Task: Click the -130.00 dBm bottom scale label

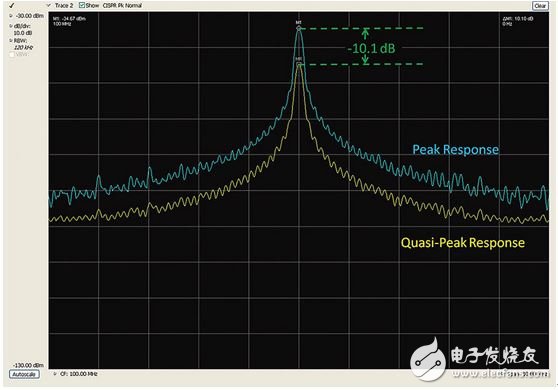Action: 28,365
